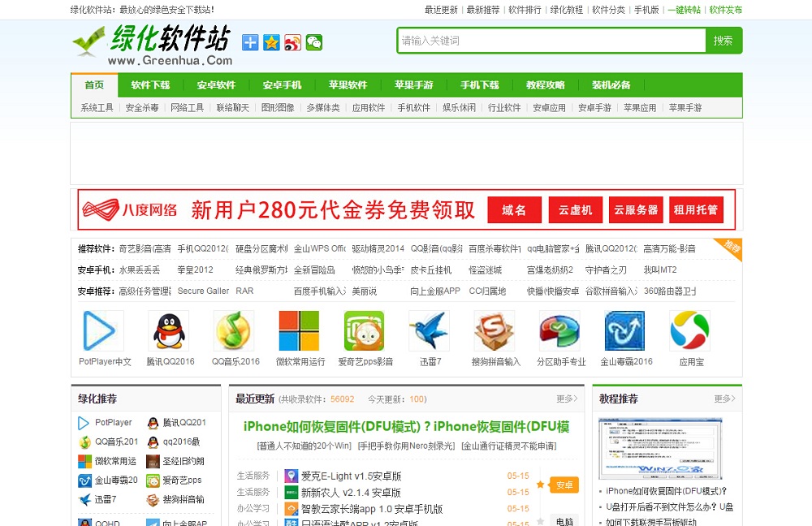Open the 苹果手游 navigation tab
812x526 pixels.
(414, 85)
